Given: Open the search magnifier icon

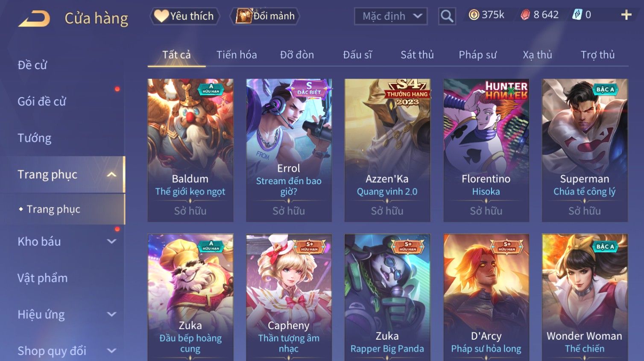Looking at the screenshot, I should click(x=447, y=16).
